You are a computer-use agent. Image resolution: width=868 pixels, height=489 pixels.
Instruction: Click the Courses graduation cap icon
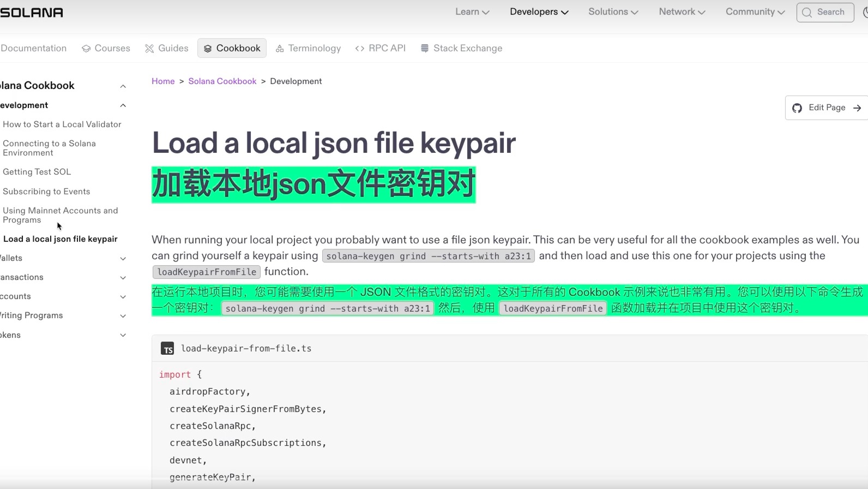[86, 49]
